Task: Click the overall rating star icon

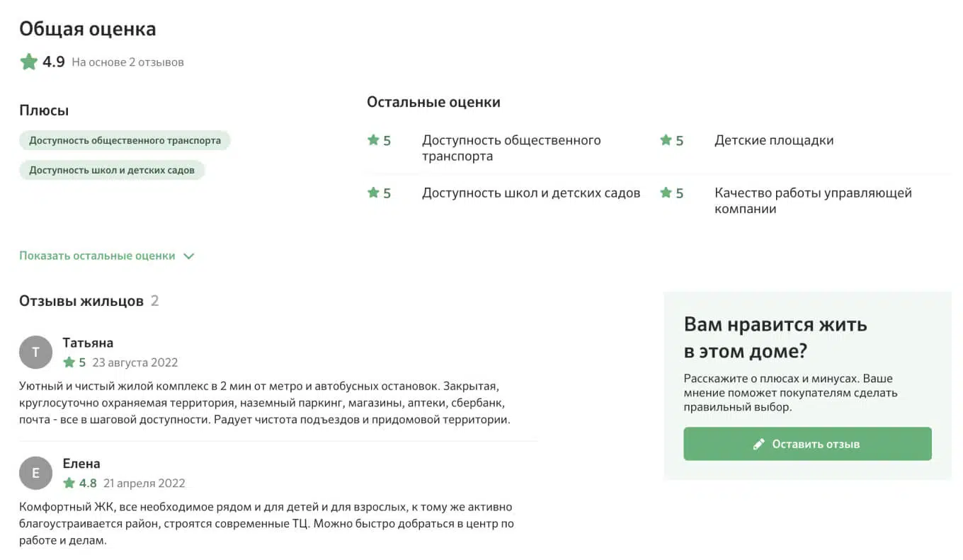Action: (x=28, y=62)
